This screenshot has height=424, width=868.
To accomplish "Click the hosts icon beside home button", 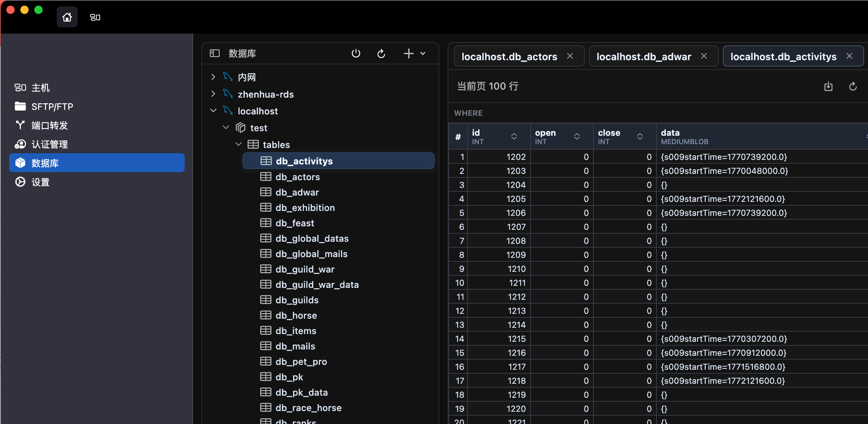I will pyautogui.click(x=95, y=17).
